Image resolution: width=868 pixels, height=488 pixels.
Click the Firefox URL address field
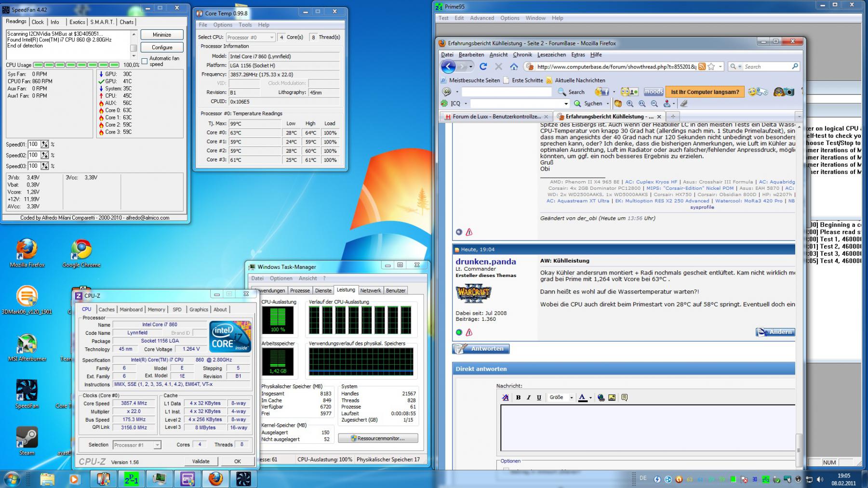[x=616, y=67]
